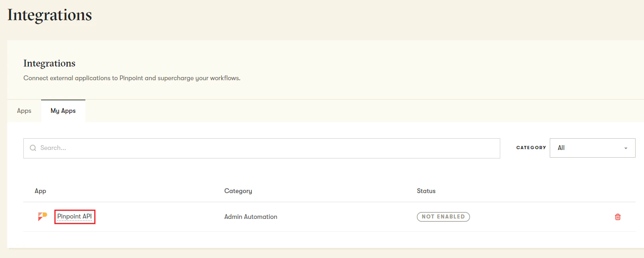Click the CATEGORY filter label
This screenshot has height=258, width=644.
(x=531, y=148)
